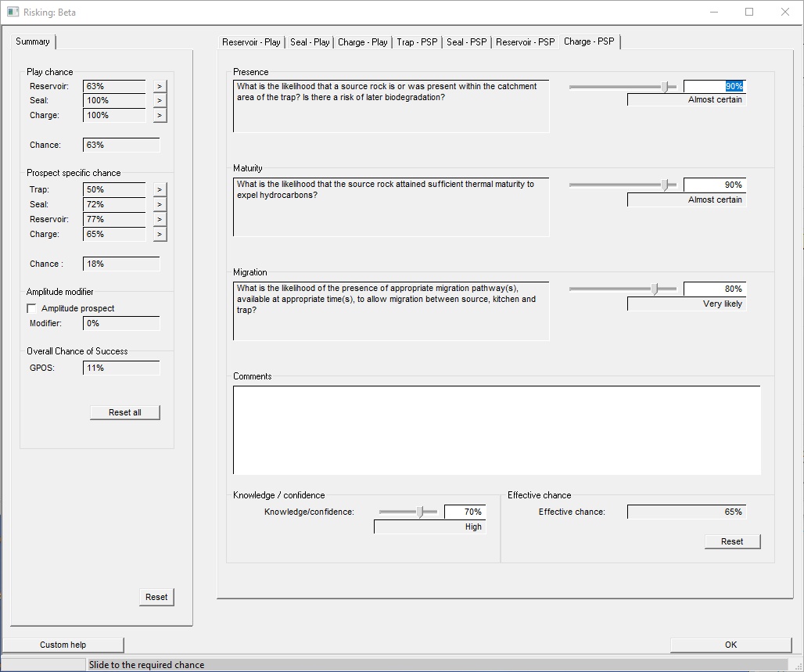The image size is (804, 672).
Task: Open Trap details using its arrow button
Action: (x=160, y=189)
